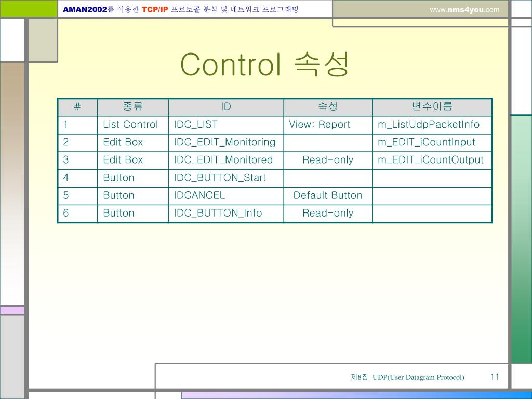532x399 pixels.
Task: Click the 'AMAN2002' header text
Action: pos(85,9)
